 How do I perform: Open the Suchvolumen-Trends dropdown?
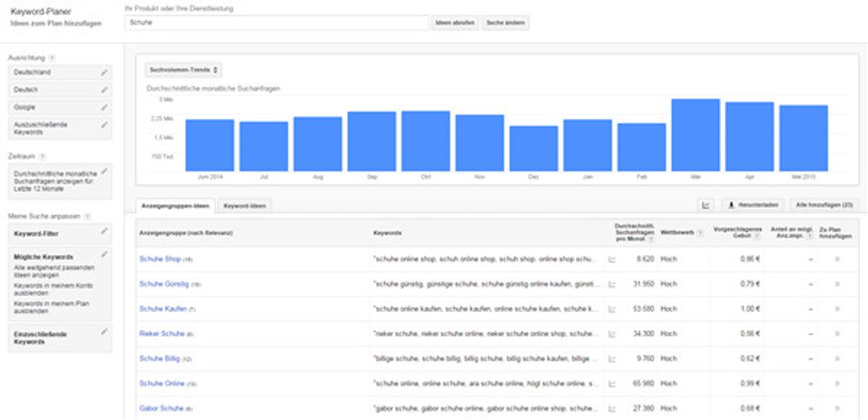(x=184, y=70)
